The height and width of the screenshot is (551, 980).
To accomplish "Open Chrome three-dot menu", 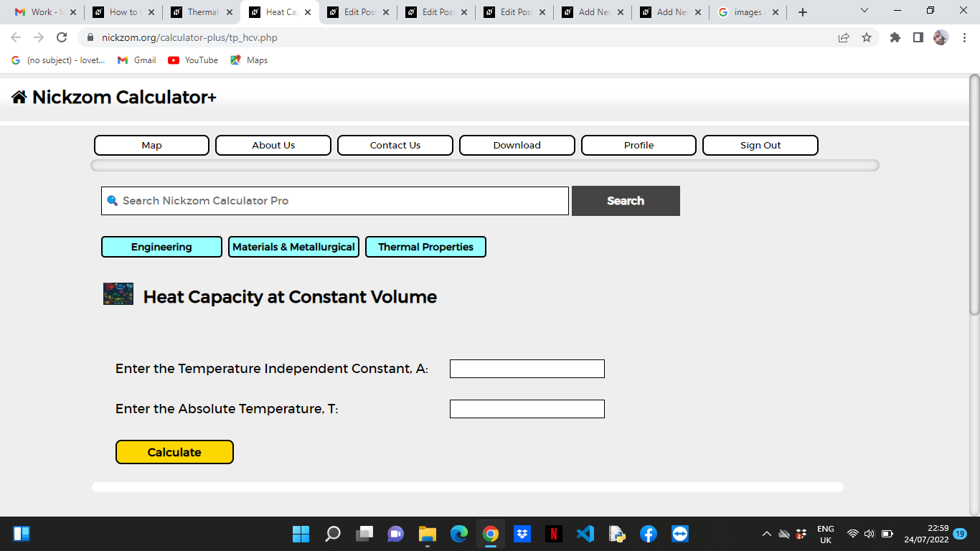I will point(964,37).
